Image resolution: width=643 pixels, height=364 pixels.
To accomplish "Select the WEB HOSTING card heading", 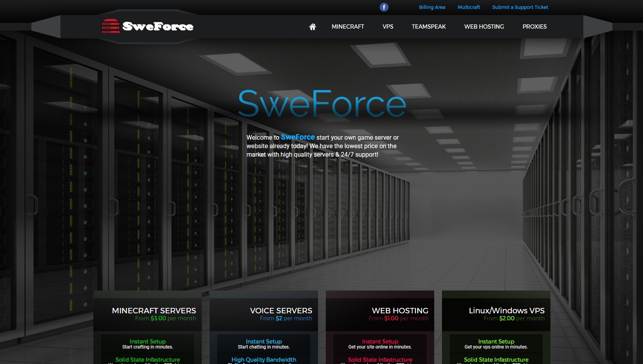I will point(400,311).
